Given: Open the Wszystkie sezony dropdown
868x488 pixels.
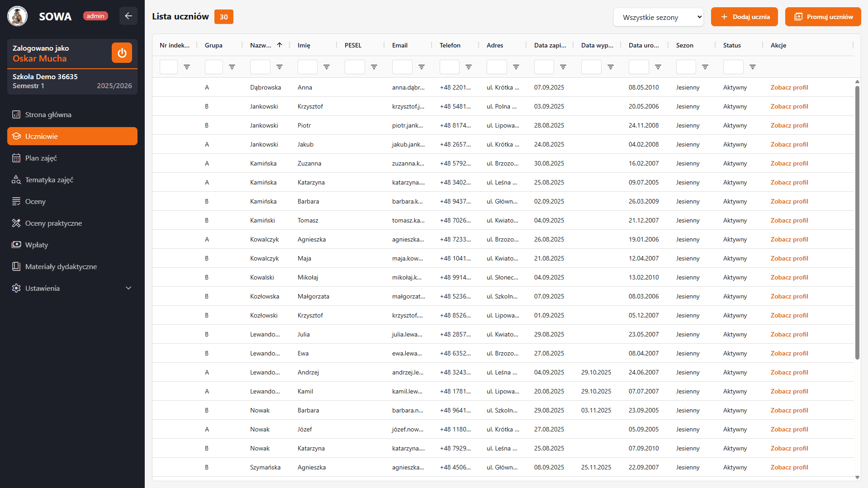Looking at the screenshot, I should click(658, 17).
